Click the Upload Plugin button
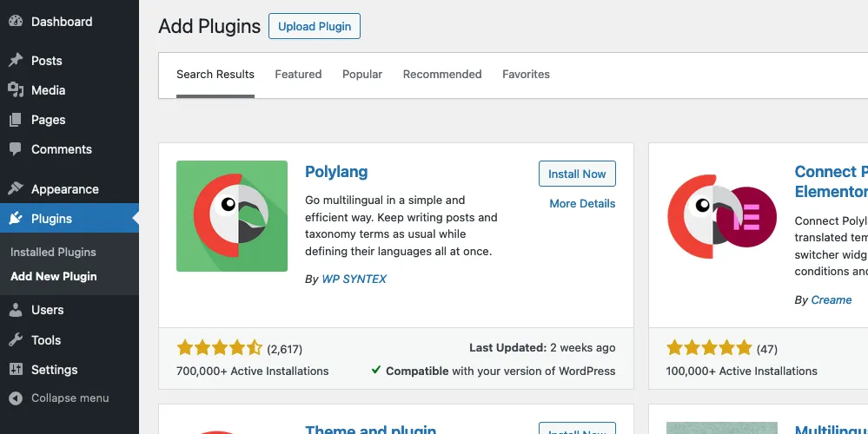 coord(315,27)
